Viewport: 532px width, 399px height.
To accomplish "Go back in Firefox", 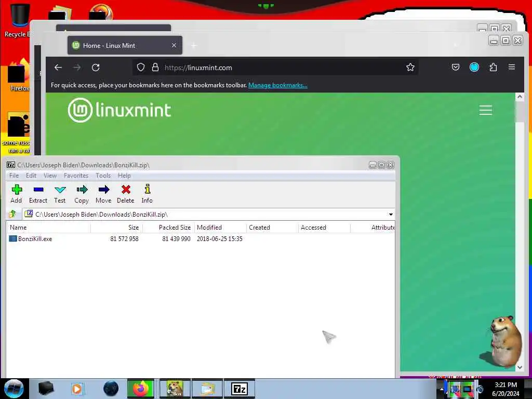I will 58,68.
